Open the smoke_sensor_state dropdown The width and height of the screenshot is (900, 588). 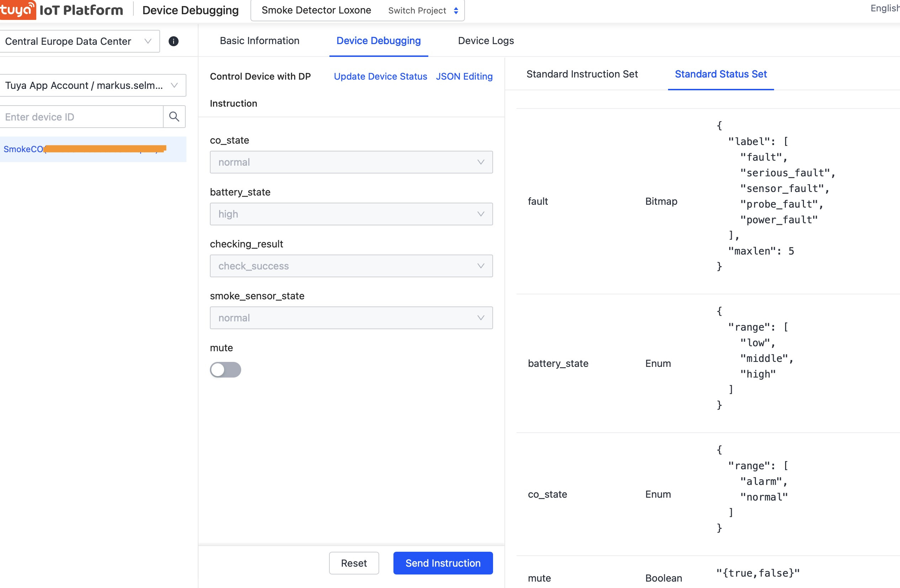pyautogui.click(x=351, y=318)
